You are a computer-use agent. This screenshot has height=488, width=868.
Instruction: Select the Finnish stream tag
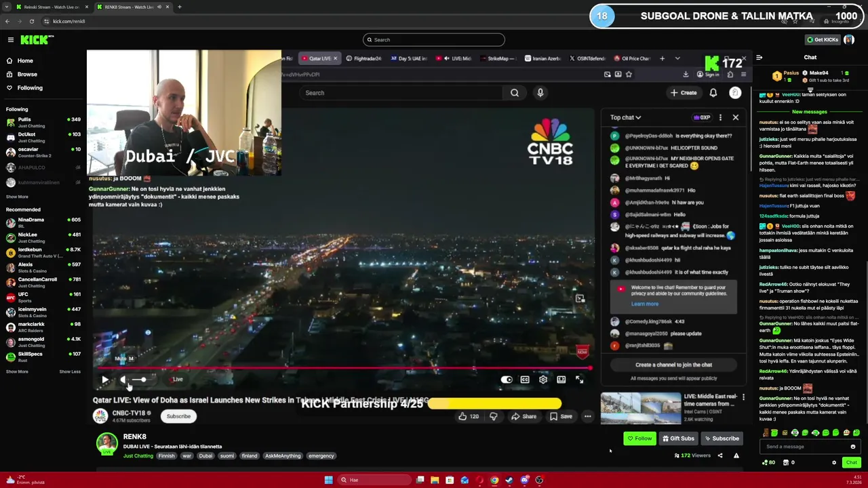pos(167,456)
